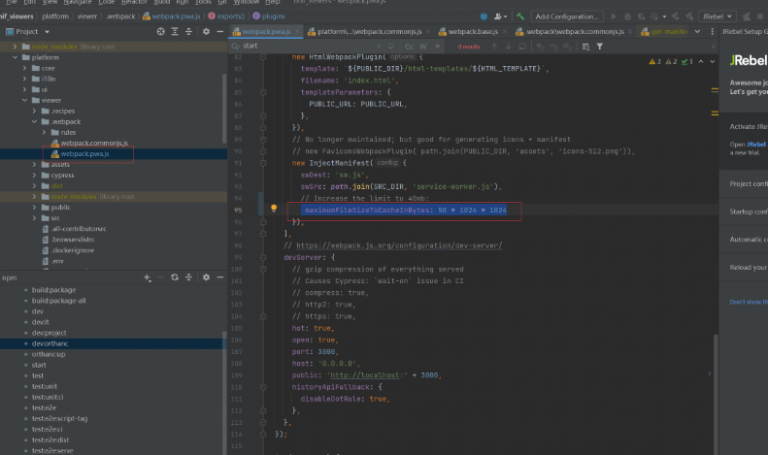Viewport: 768px width, 455px height.
Task: Select webpack.pwa.js file in project tree
Action: (x=84, y=154)
